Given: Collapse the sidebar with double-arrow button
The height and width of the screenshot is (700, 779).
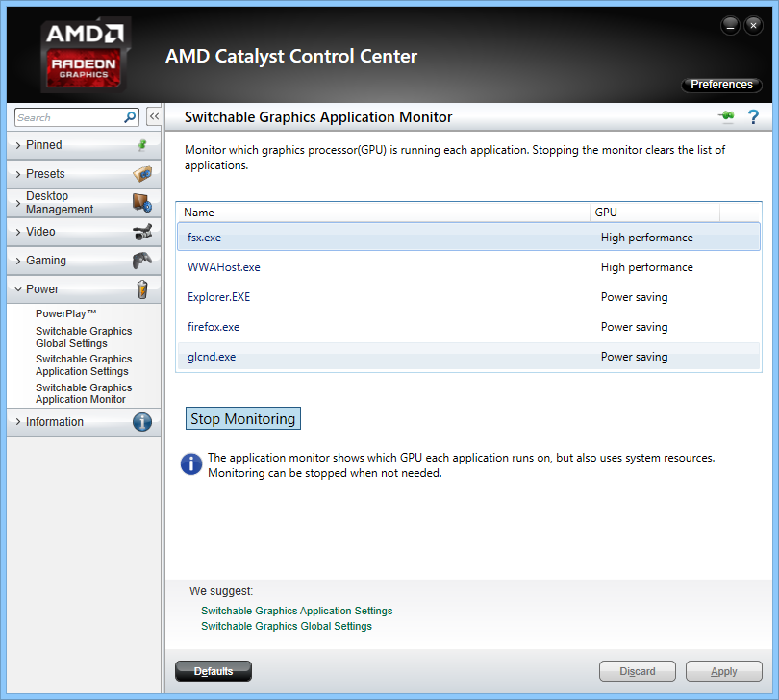Looking at the screenshot, I should point(153,117).
